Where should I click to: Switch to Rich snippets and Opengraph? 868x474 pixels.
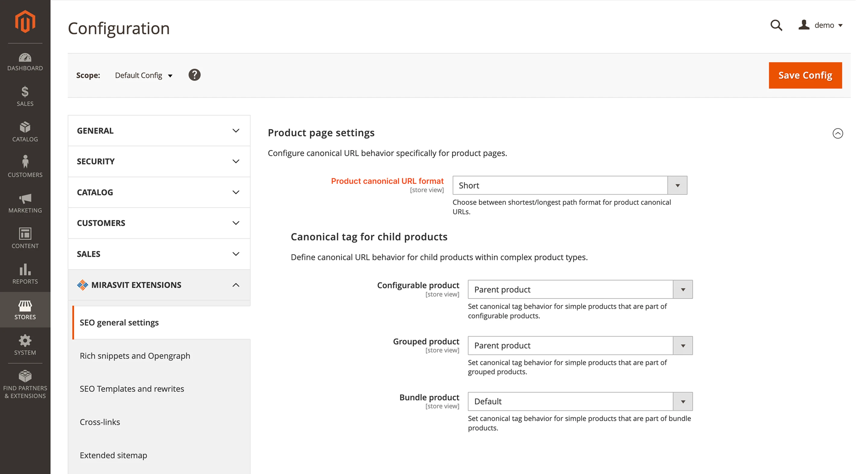point(135,356)
